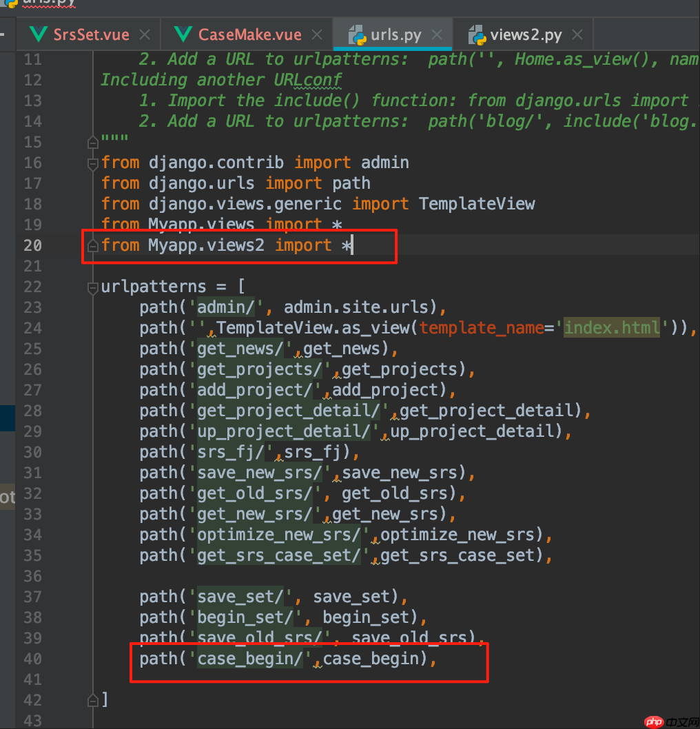The height and width of the screenshot is (729, 700).
Task: Collapse the imports block at line 16
Action: 92,163
